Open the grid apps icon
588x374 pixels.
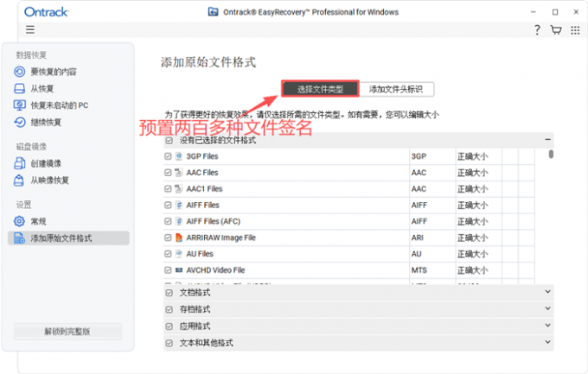pos(575,30)
